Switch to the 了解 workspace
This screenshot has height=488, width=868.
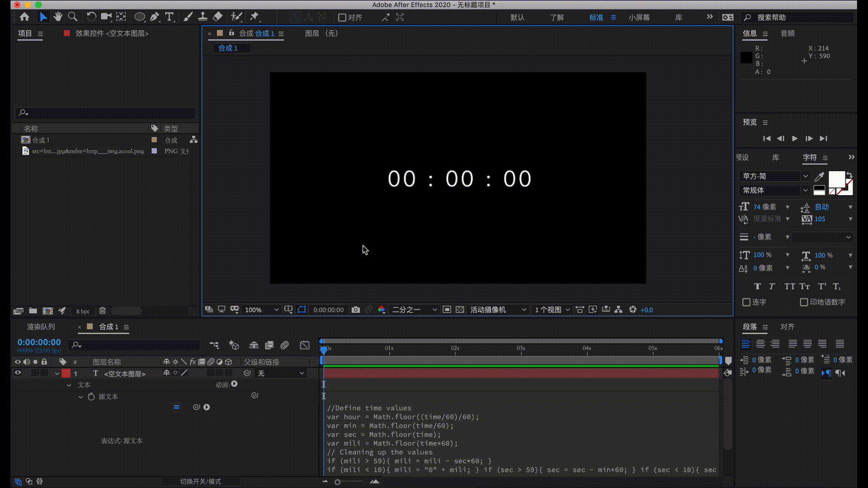click(x=557, y=18)
